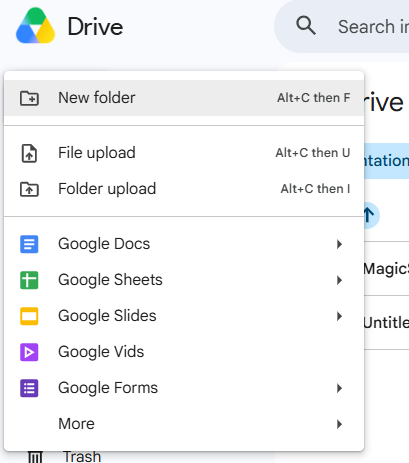Viewport: 409px width, 463px height.
Task: Click the sort direction up arrow
Action: [x=369, y=215]
